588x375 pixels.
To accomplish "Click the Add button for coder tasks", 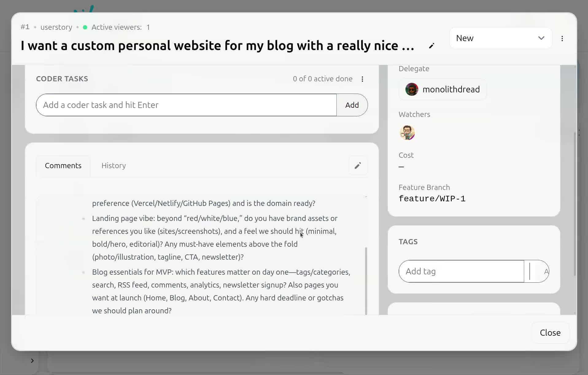I will tap(352, 105).
